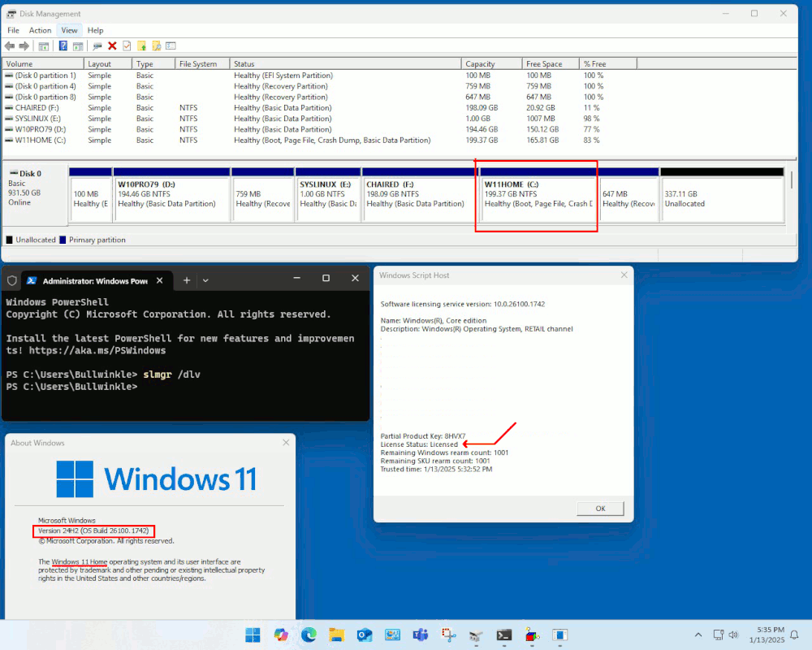Click the list settings toolbar icon
Image resolution: width=812 pixels, height=650 pixels.
point(171,46)
